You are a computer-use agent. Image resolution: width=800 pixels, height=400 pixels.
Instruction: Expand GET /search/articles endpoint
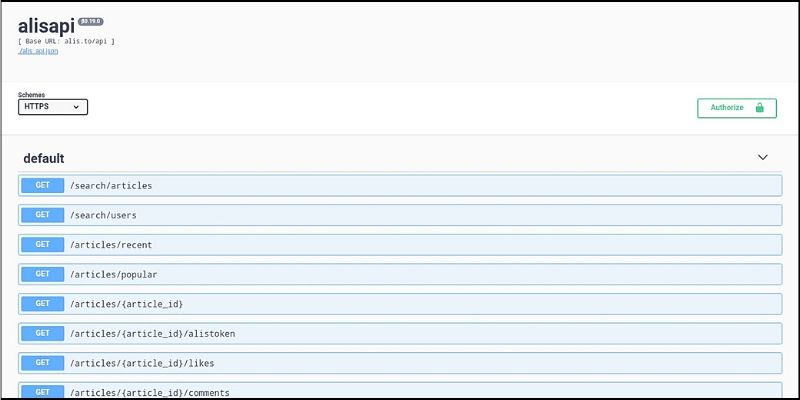tap(110, 185)
